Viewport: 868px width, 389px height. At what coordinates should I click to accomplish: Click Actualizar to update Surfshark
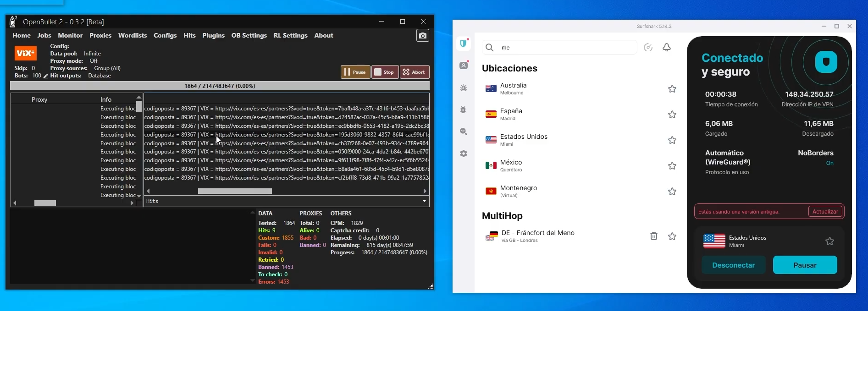(825, 212)
